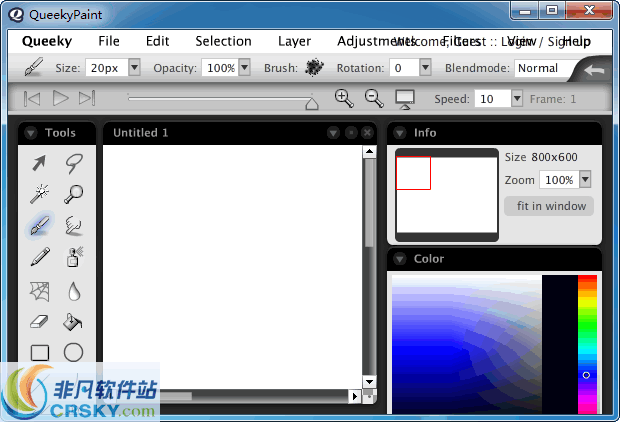The image size is (620, 422).
Task: Click the vertical scrollbar down arrow
Action: tap(369, 382)
